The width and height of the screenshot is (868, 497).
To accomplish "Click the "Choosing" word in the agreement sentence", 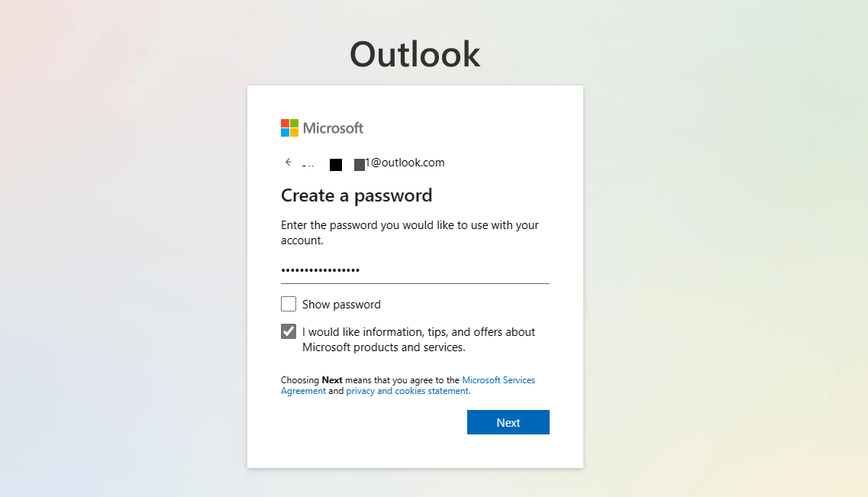I will (299, 379).
